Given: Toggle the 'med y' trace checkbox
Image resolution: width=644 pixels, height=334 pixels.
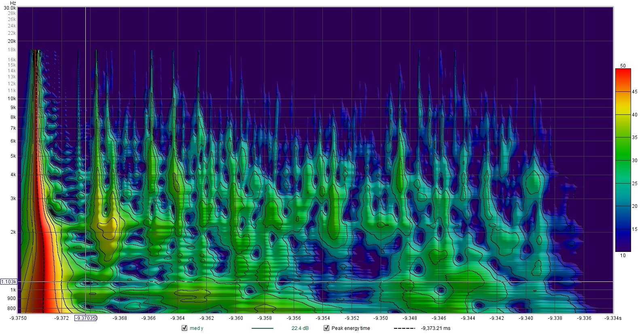Looking at the screenshot, I should (x=184, y=328).
